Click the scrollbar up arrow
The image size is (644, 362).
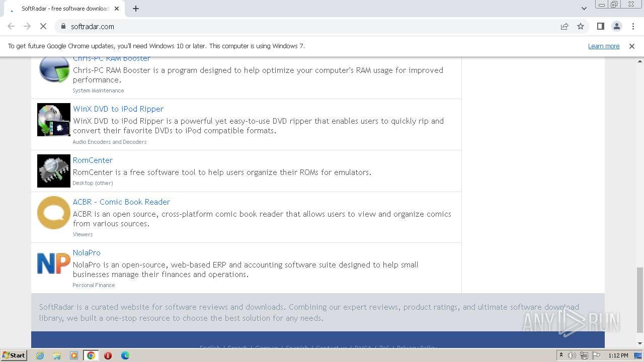click(x=639, y=61)
